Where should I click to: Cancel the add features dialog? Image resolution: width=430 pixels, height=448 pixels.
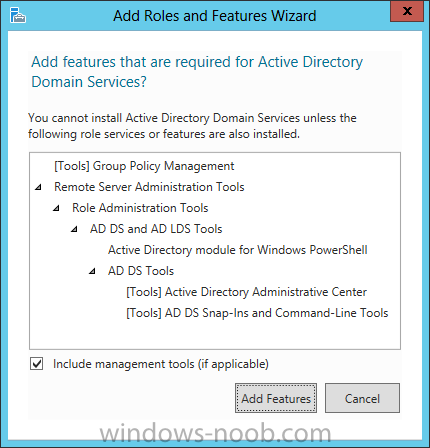[x=362, y=398]
